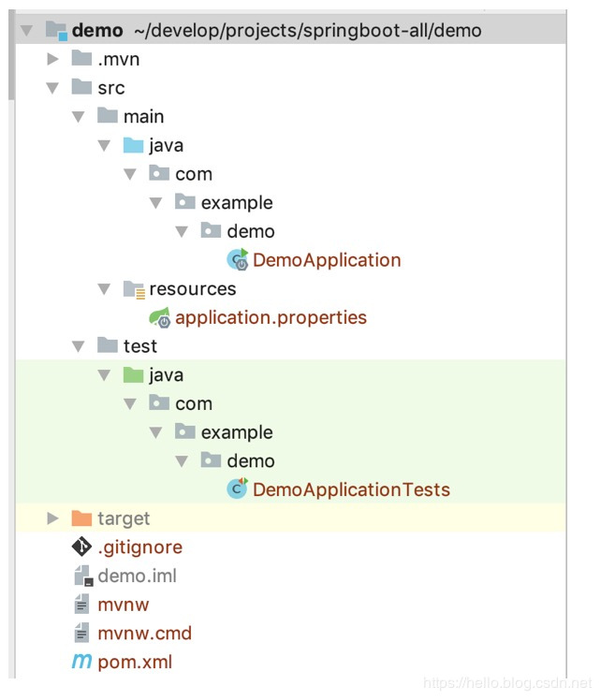Screen dimensions: 601x700
Task: Collapse the resources folder arrow
Action: (104, 289)
